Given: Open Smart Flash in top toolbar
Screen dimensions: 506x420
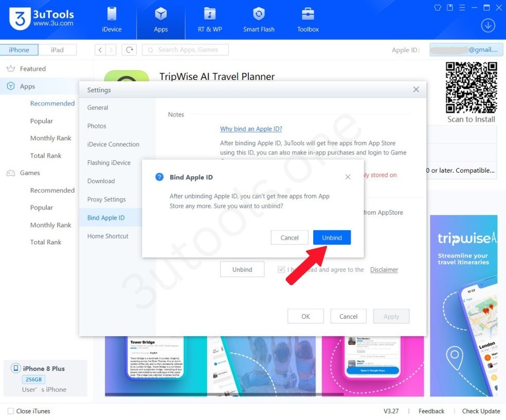Looking at the screenshot, I should pos(259,20).
